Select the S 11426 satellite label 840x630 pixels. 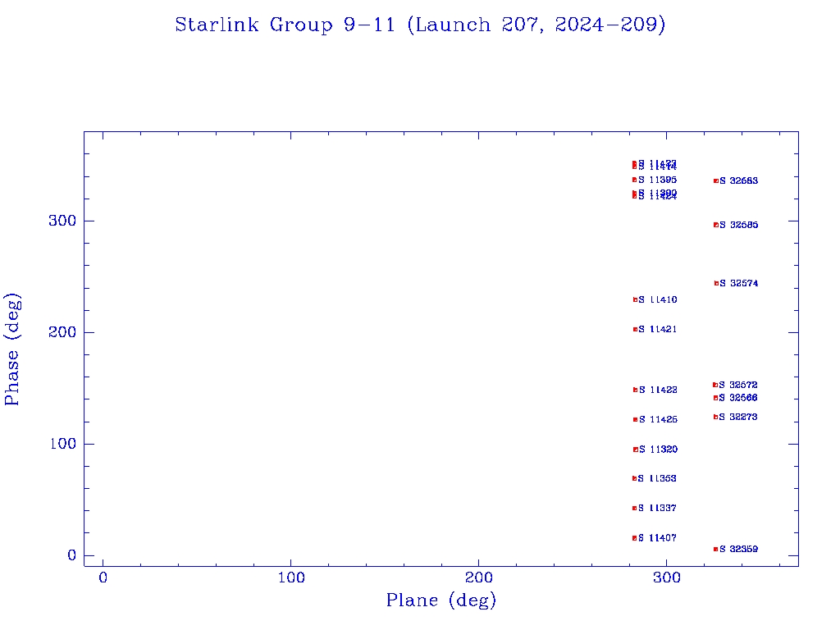click(658, 419)
